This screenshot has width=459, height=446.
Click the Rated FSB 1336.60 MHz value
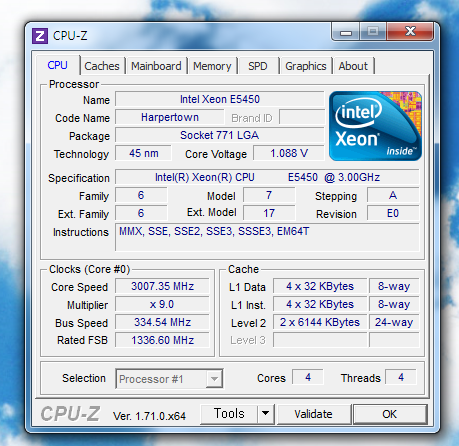[162, 340]
